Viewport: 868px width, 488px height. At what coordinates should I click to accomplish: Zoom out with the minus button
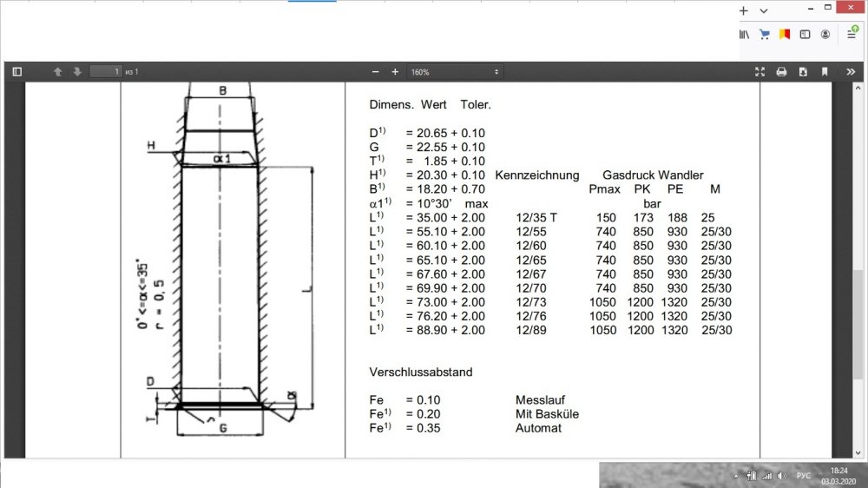376,71
